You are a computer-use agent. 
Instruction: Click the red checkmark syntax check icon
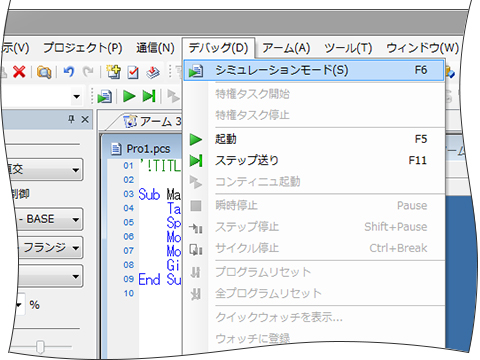pyautogui.click(x=133, y=72)
